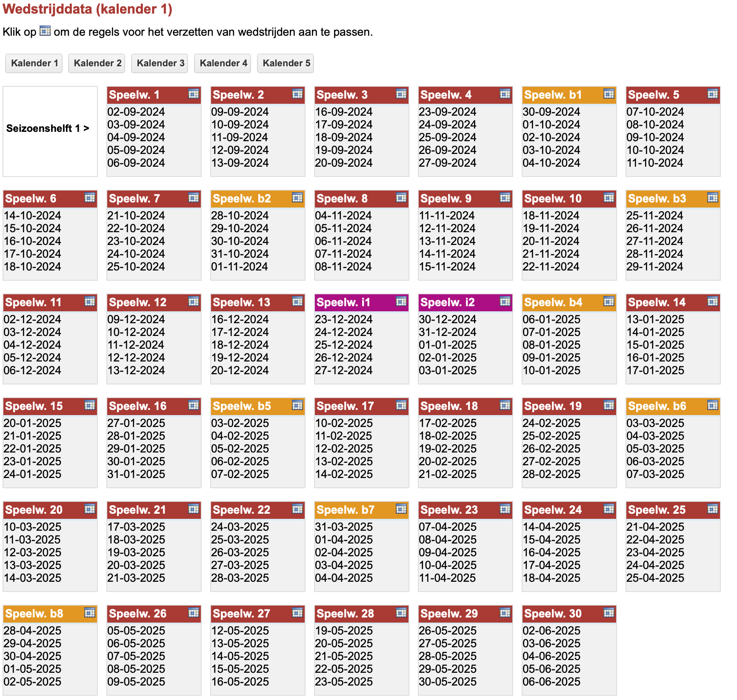Click the Speelw. b8 calendar icon

pyautogui.click(x=90, y=613)
